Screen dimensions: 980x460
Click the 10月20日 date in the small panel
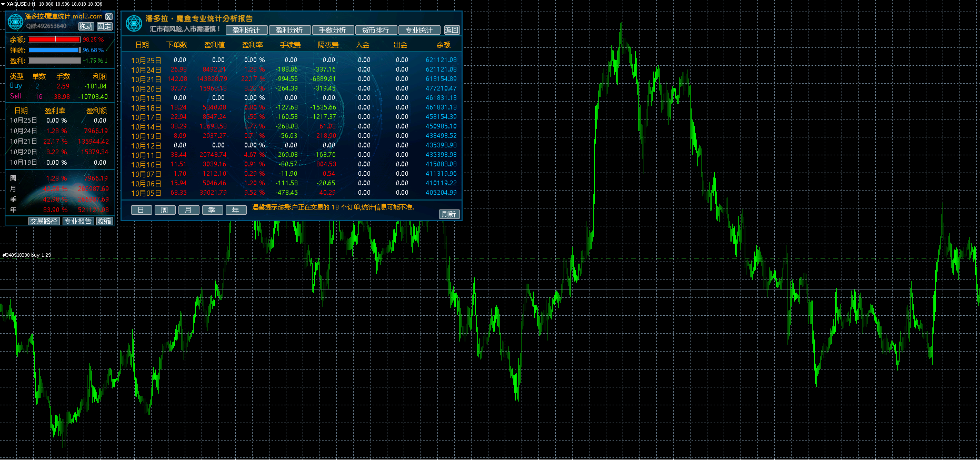coord(24,152)
